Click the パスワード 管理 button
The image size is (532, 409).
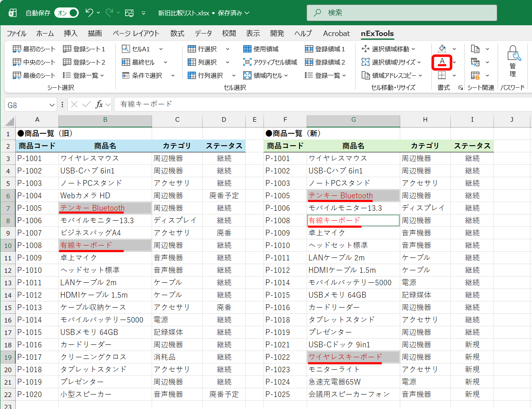513,61
